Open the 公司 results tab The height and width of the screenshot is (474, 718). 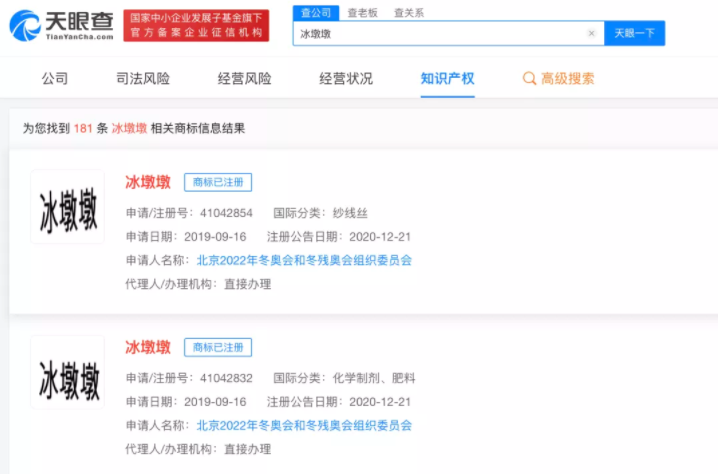point(55,78)
